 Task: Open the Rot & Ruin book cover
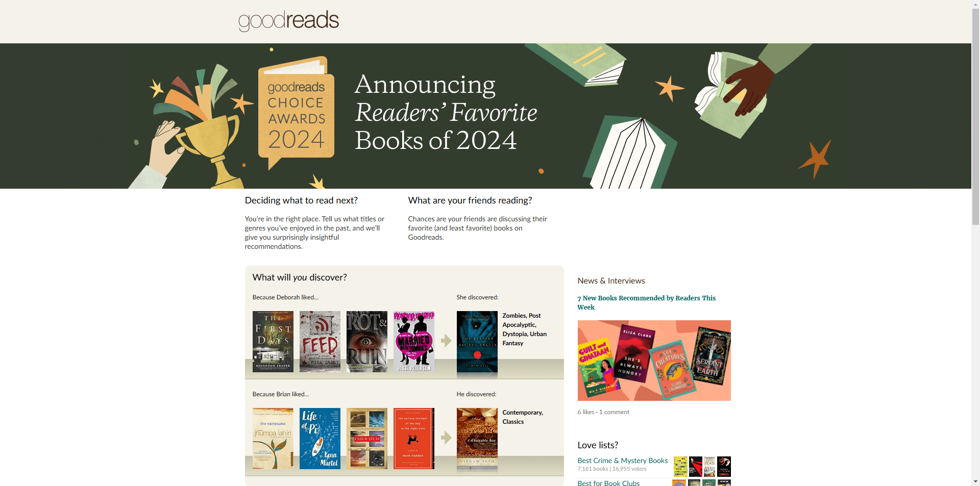click(366, 342)
